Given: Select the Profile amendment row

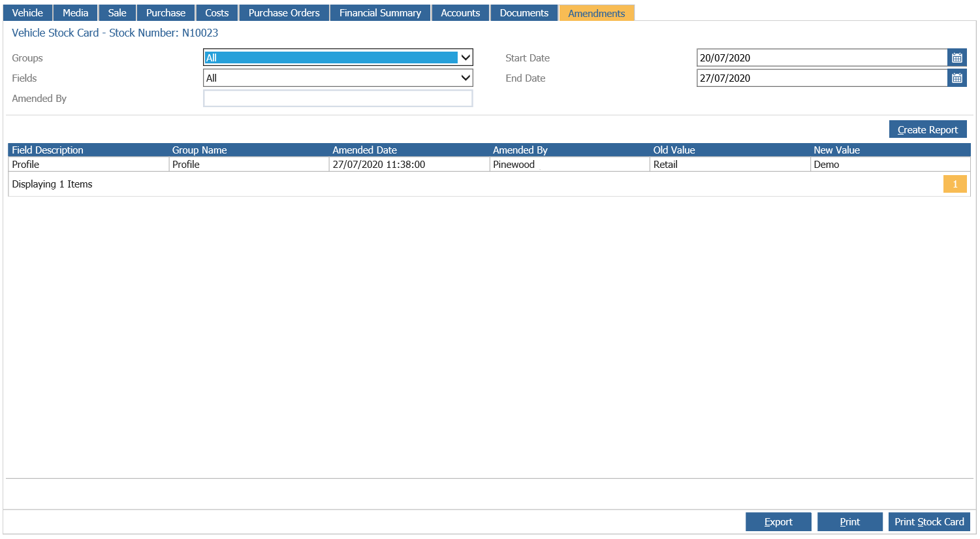Looking at the screenshot, I should click(x=489, y=165).
